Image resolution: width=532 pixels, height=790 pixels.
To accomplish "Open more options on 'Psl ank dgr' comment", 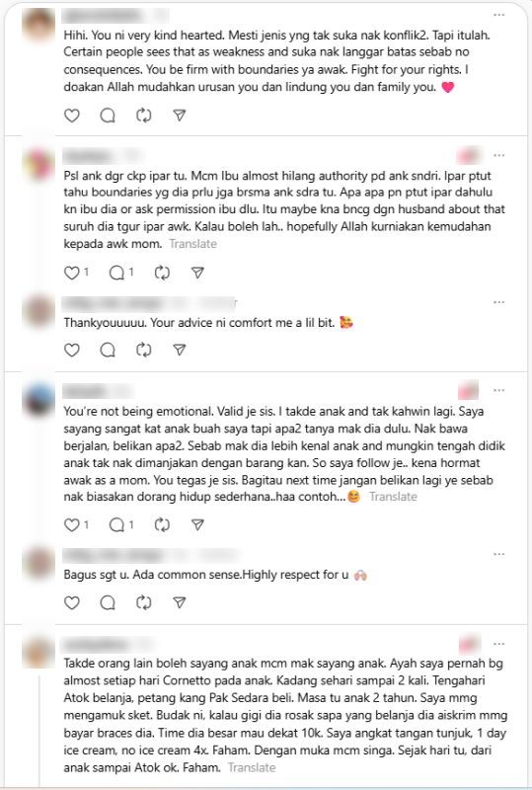I will 498,155.
